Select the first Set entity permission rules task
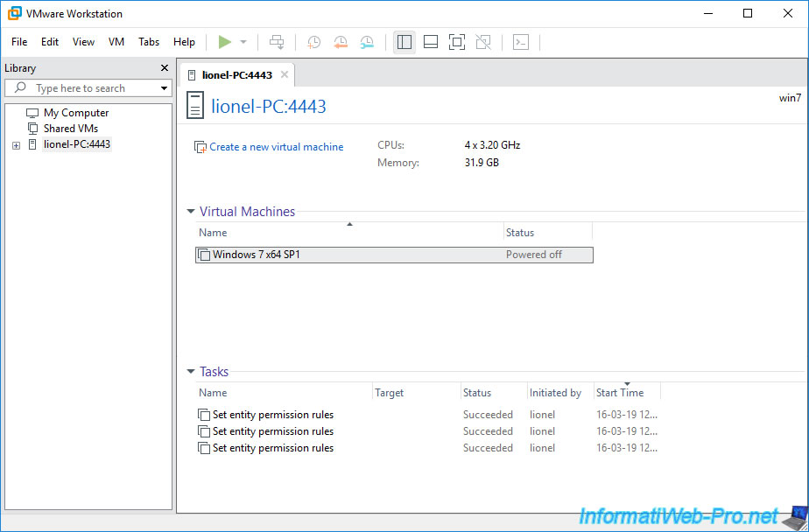The width and height of the screenshot is (809, 532). tap(273, 415)
